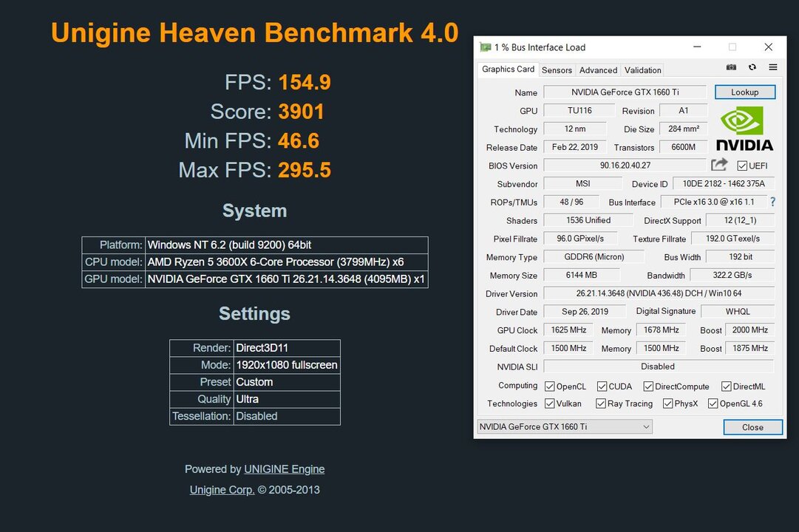Toggle the CUDA checkbox

coord(602,386)
